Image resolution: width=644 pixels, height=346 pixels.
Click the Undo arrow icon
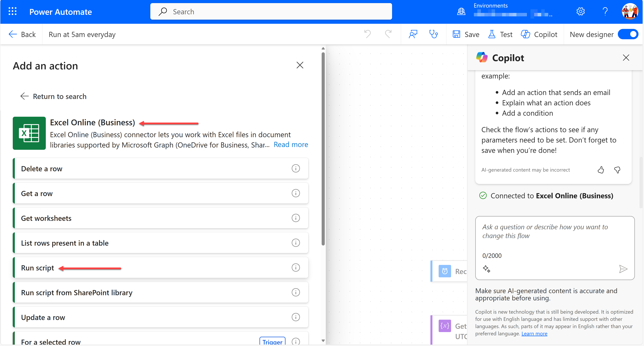pyautogui.click(x=367, y=34)
